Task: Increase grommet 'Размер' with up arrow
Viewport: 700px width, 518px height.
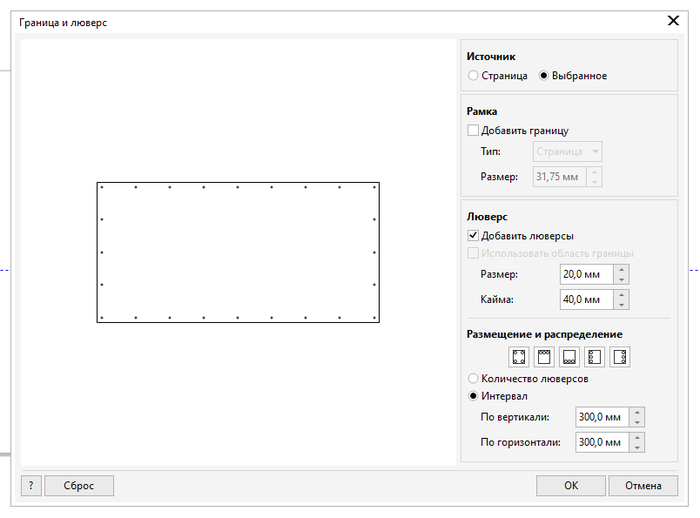Action: 621,269
